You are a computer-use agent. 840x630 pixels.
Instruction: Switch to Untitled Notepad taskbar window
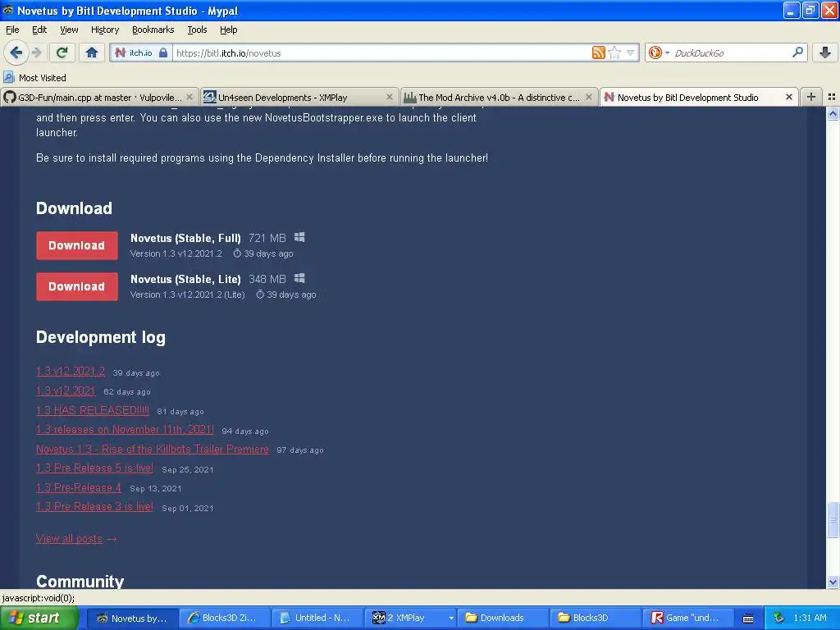(x=316, y=618)
